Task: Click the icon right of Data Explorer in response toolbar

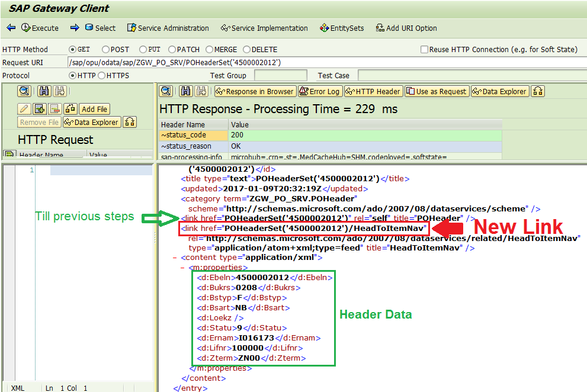Action: tap(538, 91)
